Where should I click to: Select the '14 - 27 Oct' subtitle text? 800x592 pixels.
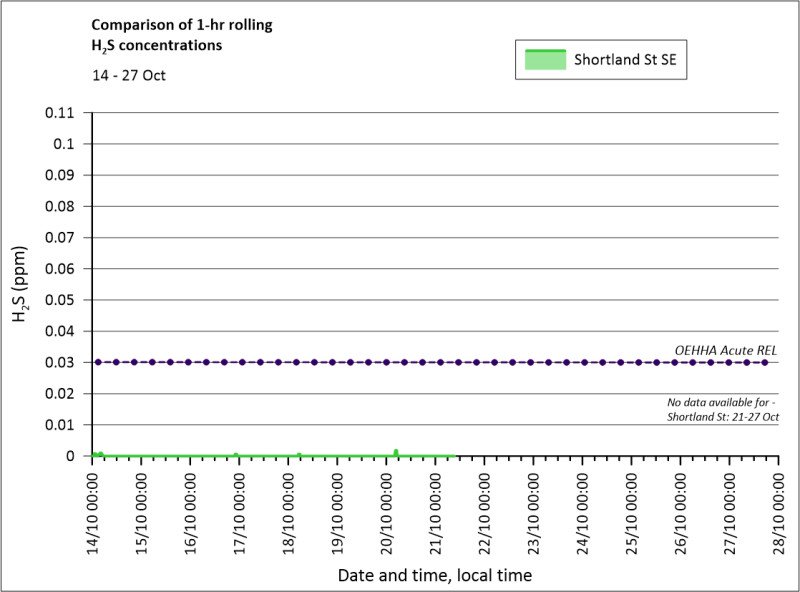point(128,75)
